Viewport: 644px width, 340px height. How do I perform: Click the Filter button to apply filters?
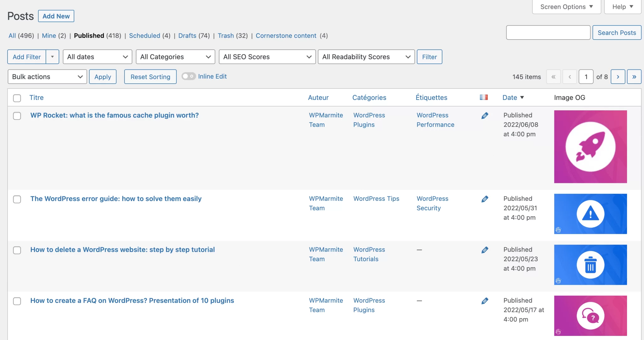429,56
